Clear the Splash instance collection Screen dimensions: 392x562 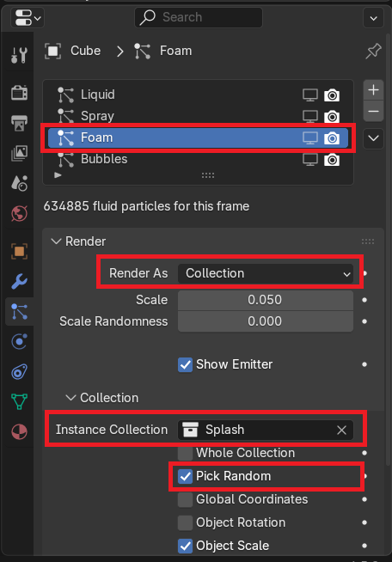coord(341,430)
